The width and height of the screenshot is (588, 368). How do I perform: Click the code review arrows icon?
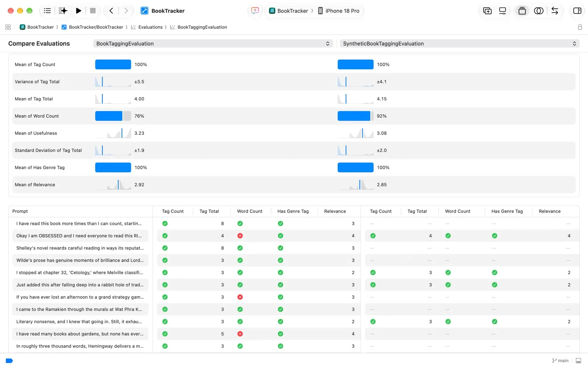click(x=555, y=11)
